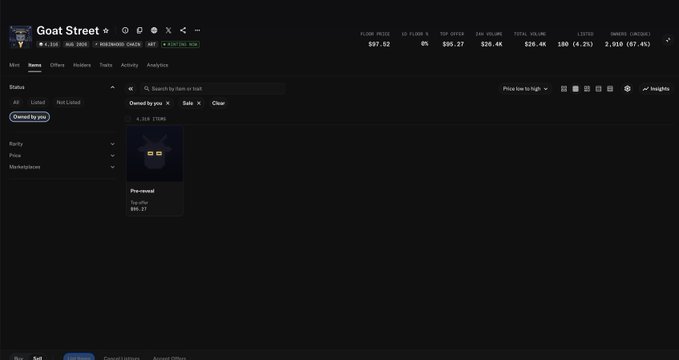Screen dimensions: 679x360
Task: Expand the stats bar with corner arrows icon
Action: [x=668, y=40]
